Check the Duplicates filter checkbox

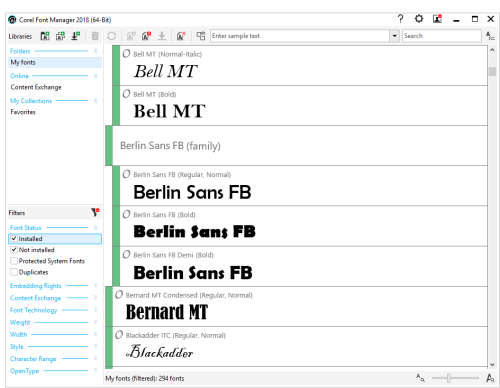click(x=14, y=272)
